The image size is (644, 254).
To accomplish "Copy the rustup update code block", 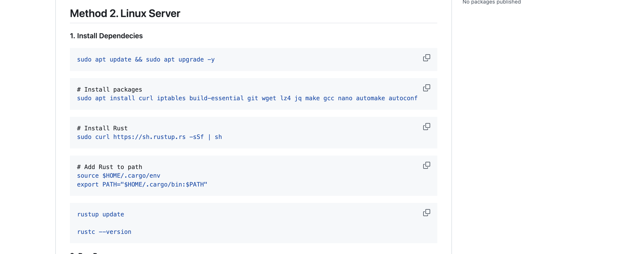I will [426, 212].
